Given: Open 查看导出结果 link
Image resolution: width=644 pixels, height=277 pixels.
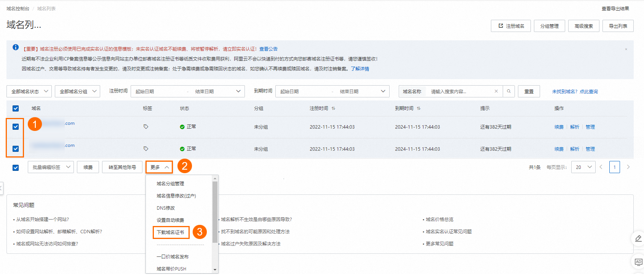Looking at the screenshot, I should click(615, 8).
